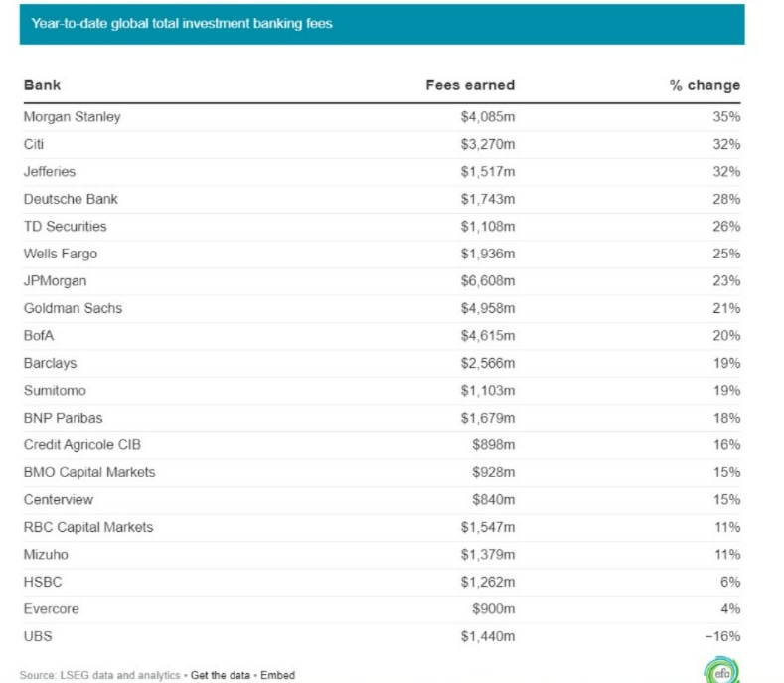Click Goldman Sachs in the table
784x683 pixels.
tap(73, 308)
